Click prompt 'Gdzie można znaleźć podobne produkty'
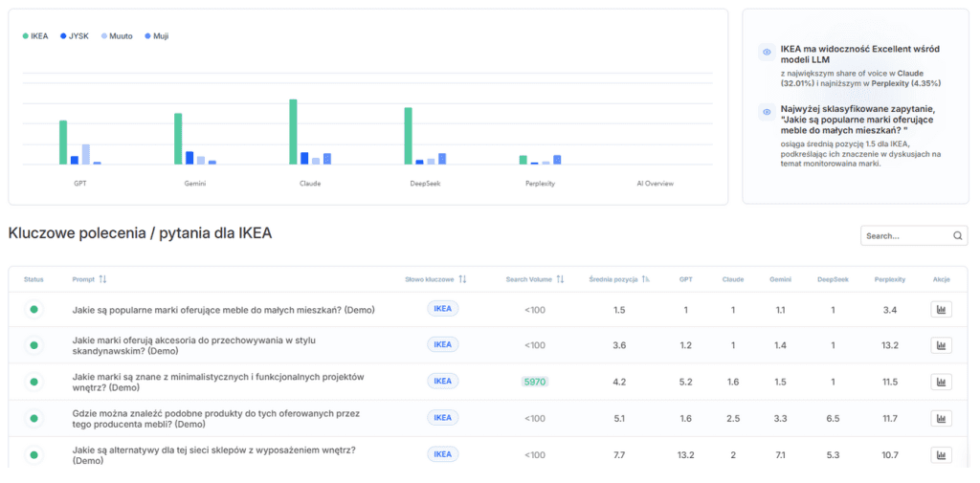The image size is (980, 483). point(216,418)
